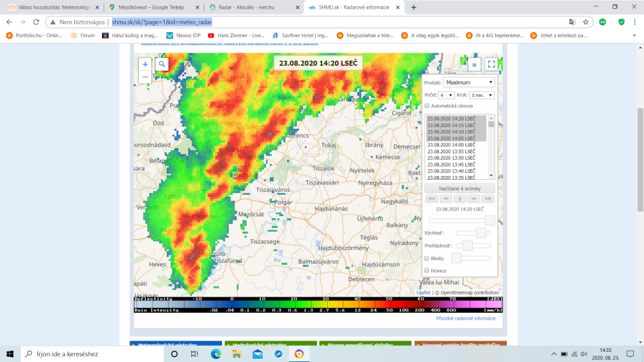Bookmark this page with the star icon
This screenshot has height=362, width=644.
pyautogui.click(x=585, y=21)
